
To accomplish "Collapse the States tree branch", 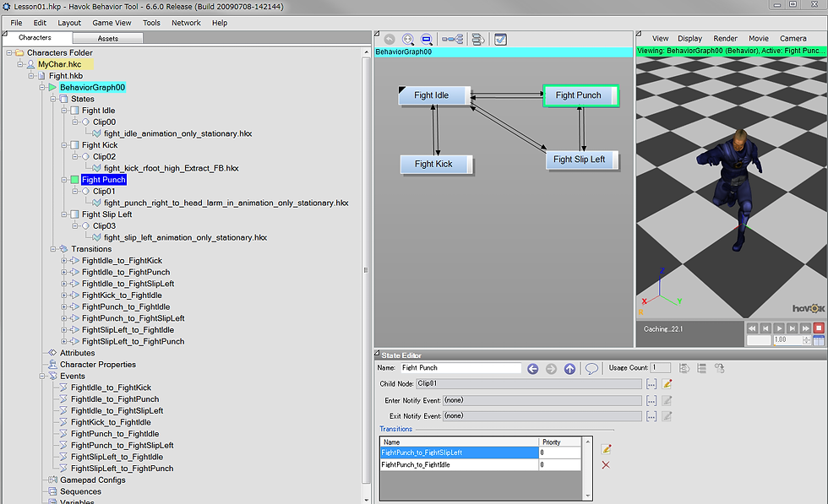I will 52,100.
